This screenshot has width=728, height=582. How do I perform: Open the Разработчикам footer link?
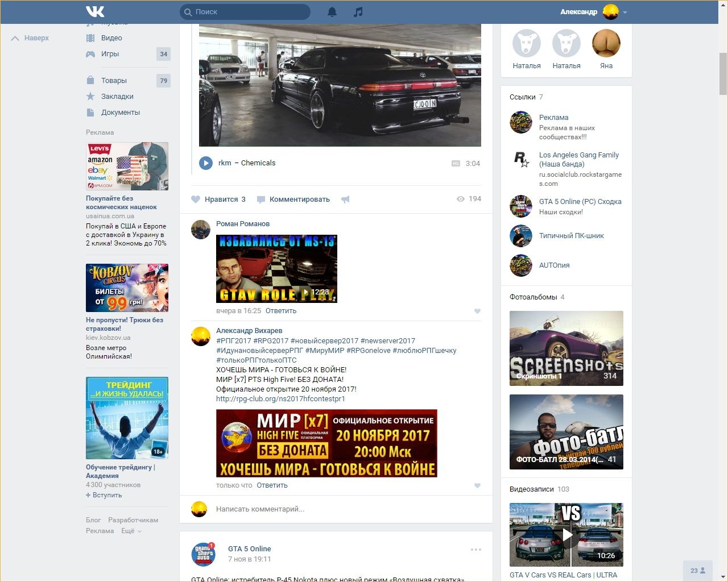[x=133, y=520]
